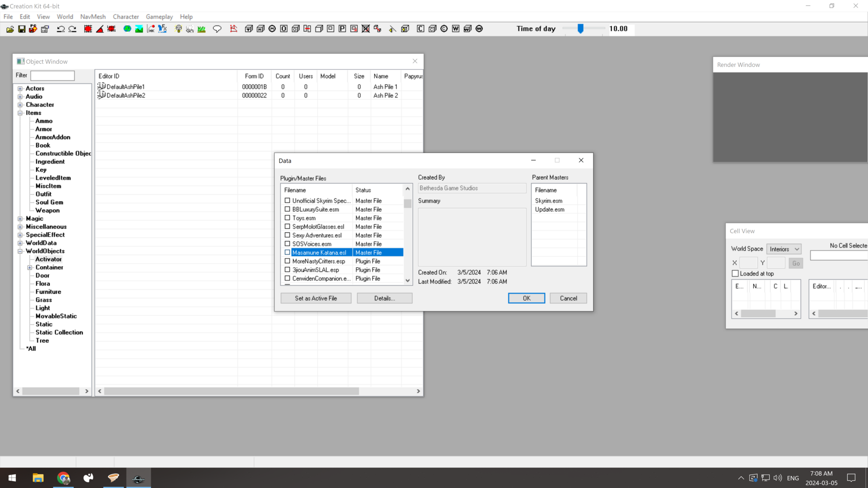
Task: Toggle the Local Trans icon
Action: (111, 29)
